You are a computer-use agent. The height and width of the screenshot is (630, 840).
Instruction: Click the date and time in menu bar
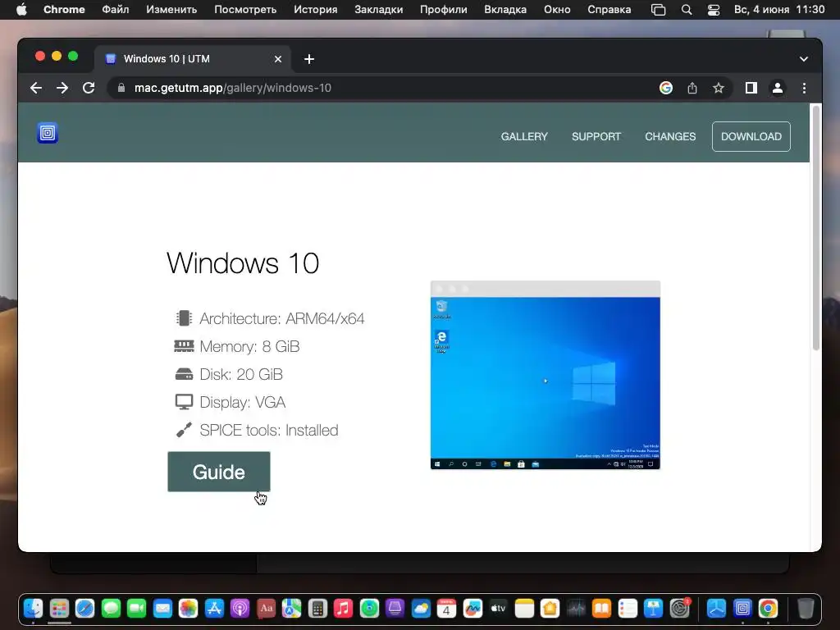click(779, 10)
